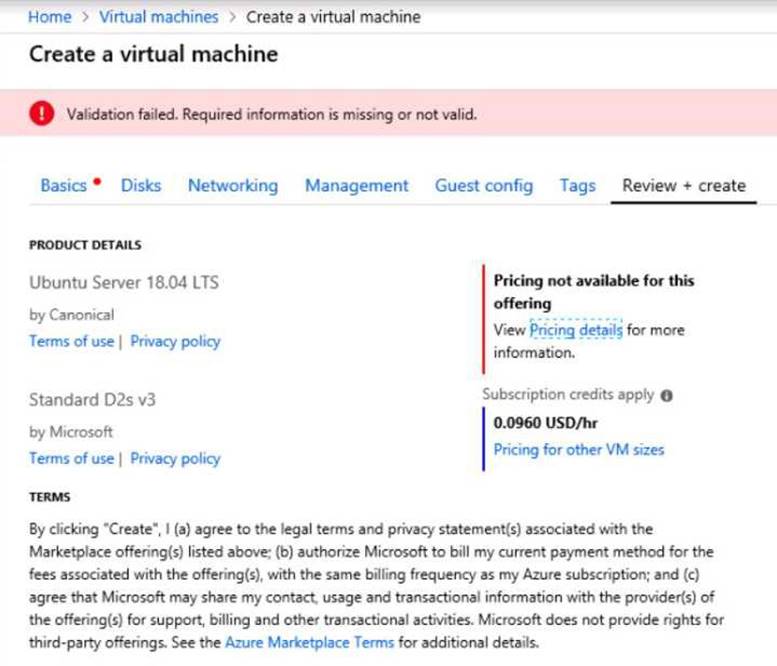Click the Validation failed message text

tap(272, 114)
